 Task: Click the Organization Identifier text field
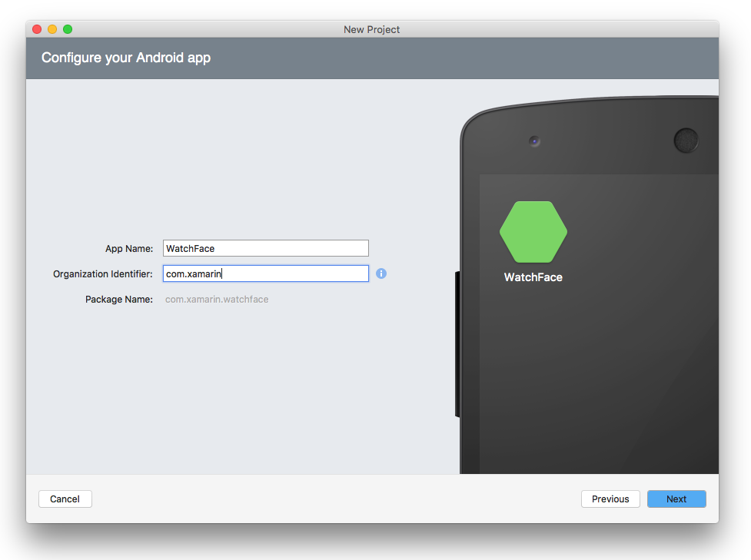266,273
